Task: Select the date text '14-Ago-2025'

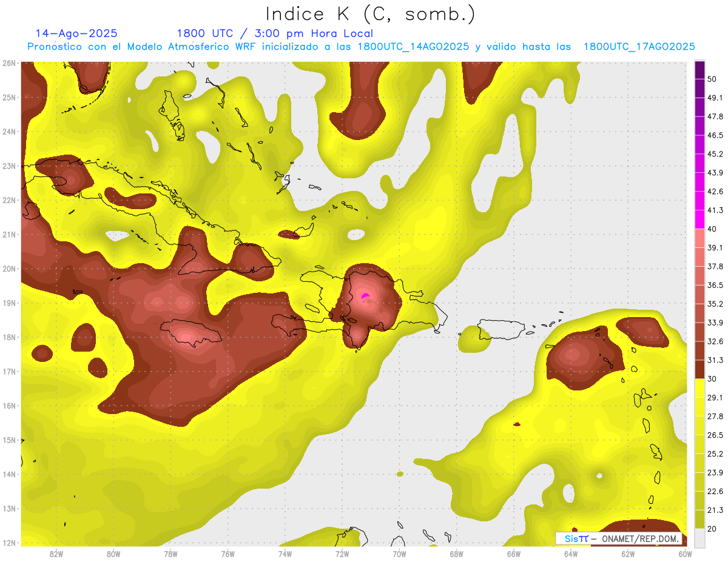Action: (76, 33)
